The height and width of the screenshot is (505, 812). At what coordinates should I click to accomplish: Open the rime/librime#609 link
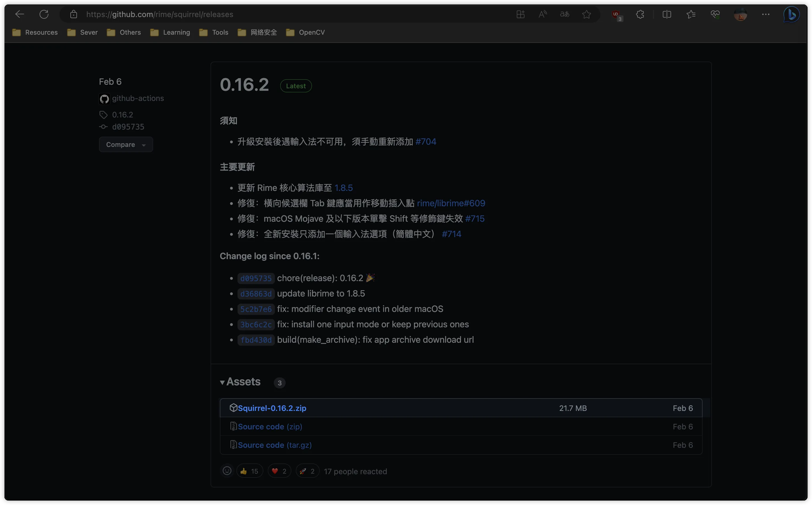click(451, 203)
